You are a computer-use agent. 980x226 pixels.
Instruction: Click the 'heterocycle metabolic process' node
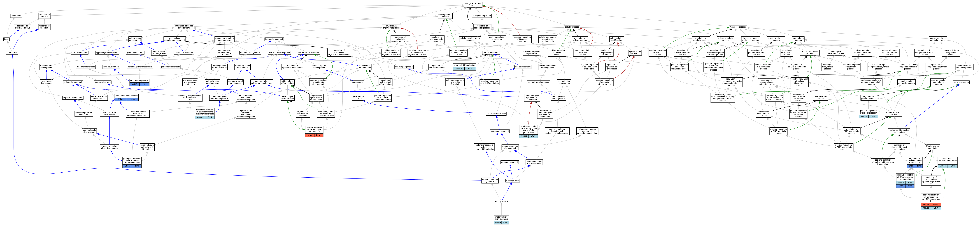(x=836, y=53)
